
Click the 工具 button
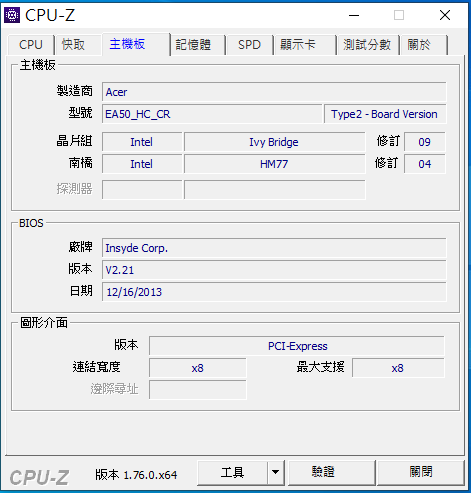pos(232,472)
